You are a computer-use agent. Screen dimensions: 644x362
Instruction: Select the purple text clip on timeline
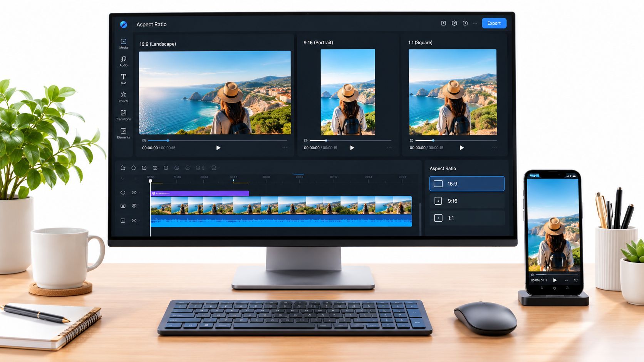[x=200, y=193]
